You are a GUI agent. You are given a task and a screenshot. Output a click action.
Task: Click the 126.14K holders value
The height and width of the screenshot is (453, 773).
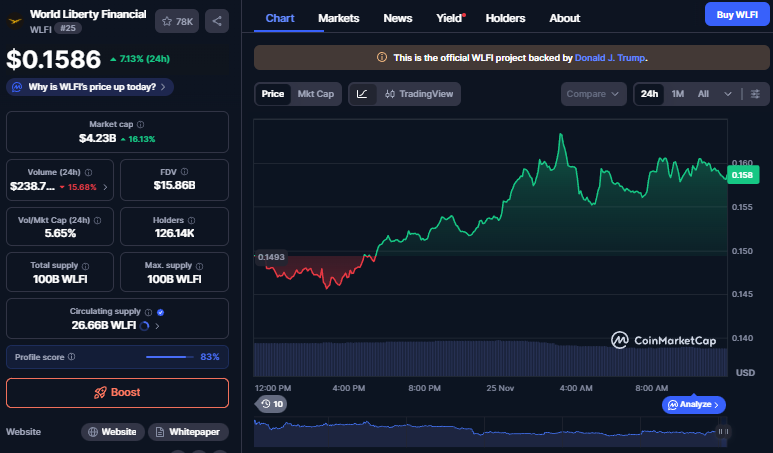tap(175, 233)
